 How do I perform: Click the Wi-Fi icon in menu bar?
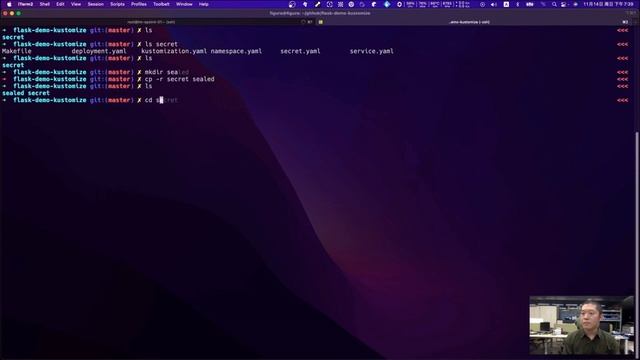(x=543, y=4)
